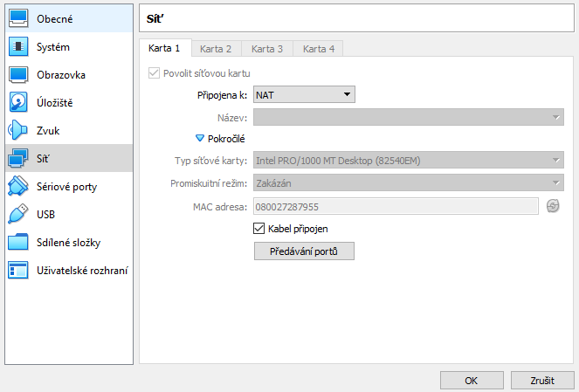Toggle the Povolit síťovou kartu checkbox
Image resolution: width=579 pixels, height=392 pixels.
(155, 72)
